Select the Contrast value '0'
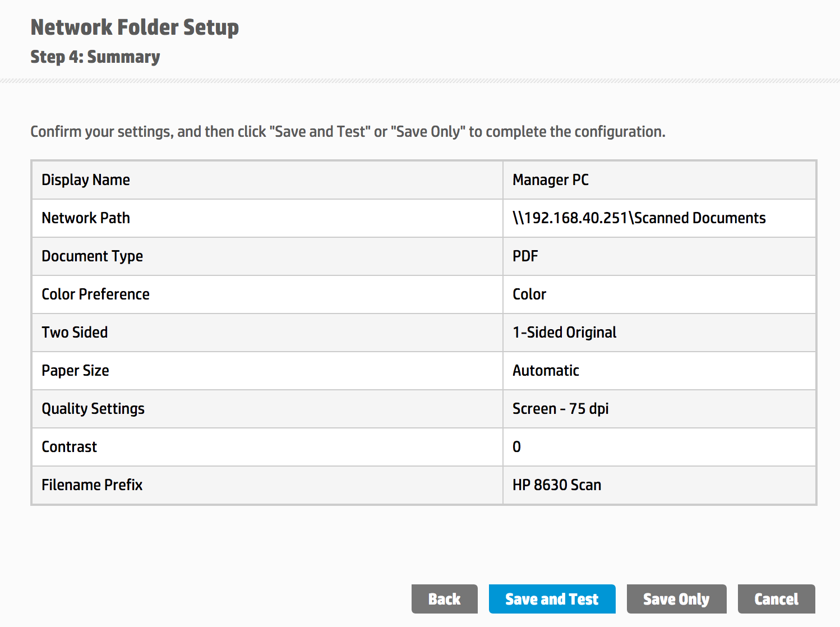The height and width of the screenshot is (627, 840). pos(516,447)
